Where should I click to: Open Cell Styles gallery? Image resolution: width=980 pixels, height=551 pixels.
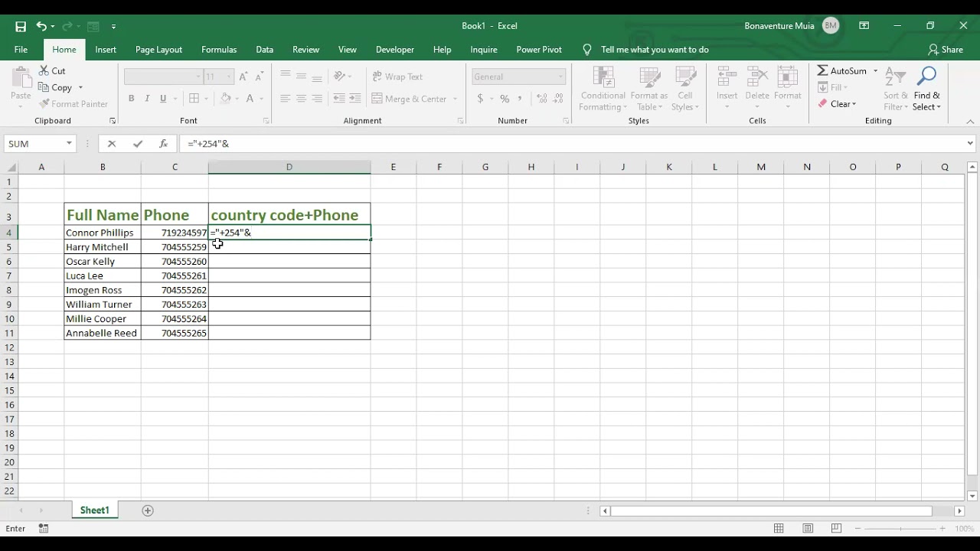pyautogui.click(x=685, y=89)
